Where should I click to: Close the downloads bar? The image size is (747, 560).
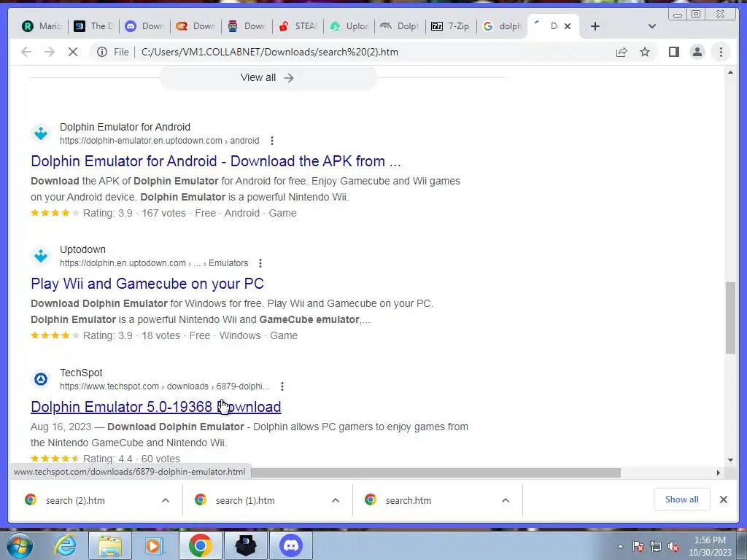pyautogui.click(x=723, y=499)
